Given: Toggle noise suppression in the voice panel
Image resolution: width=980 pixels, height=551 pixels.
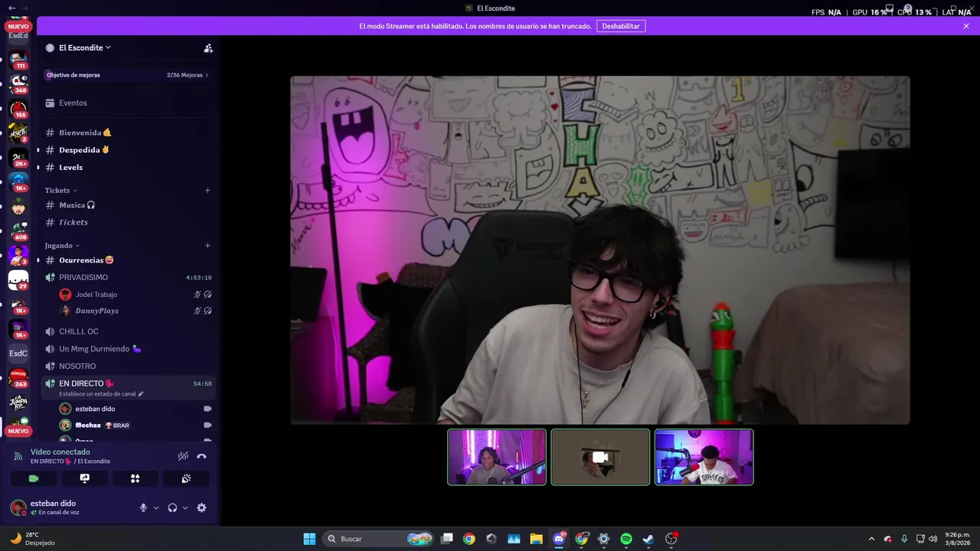Looking at the screenshot, I should (x=183, y=456).
